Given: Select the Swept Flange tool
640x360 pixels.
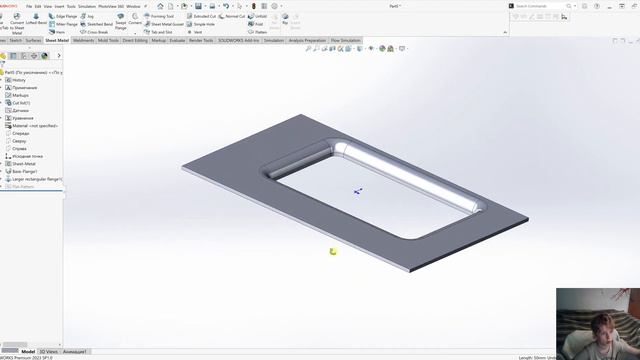Looking at the screenshot, I should 120,21.
